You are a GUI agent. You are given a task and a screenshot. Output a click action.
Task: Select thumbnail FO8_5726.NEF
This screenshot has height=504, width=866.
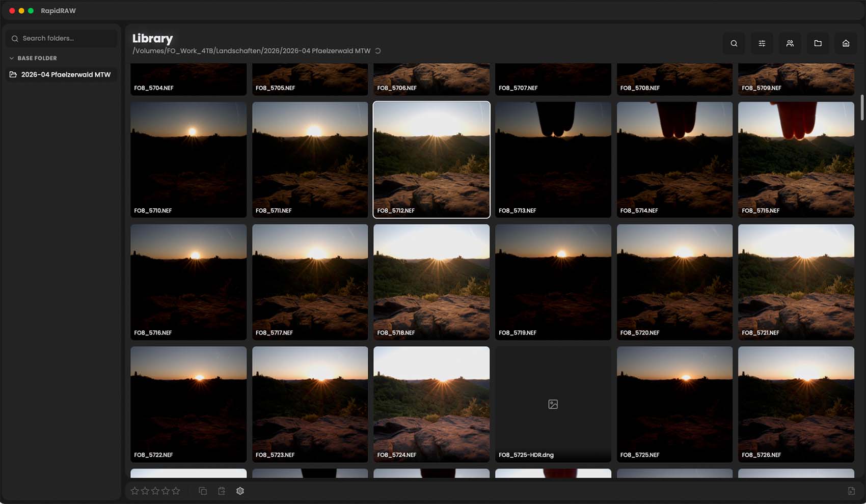[796, 404]
